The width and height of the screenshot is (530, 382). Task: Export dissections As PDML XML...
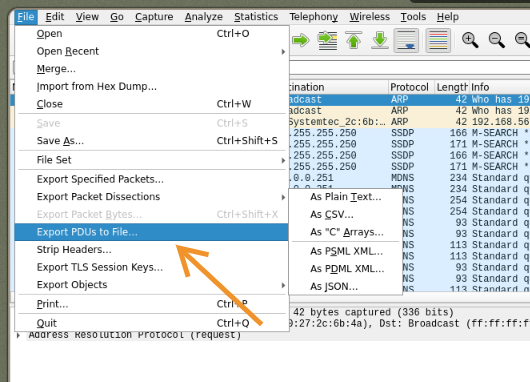pos(345,269)
